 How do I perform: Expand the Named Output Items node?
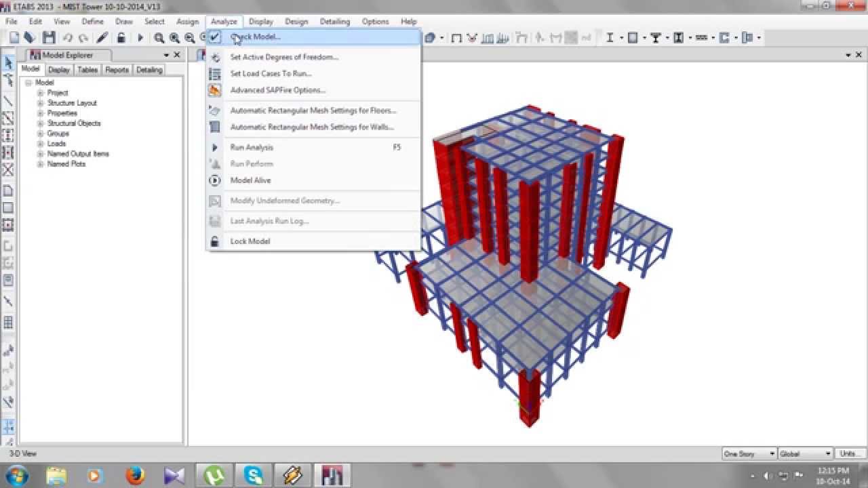[41, 154]
